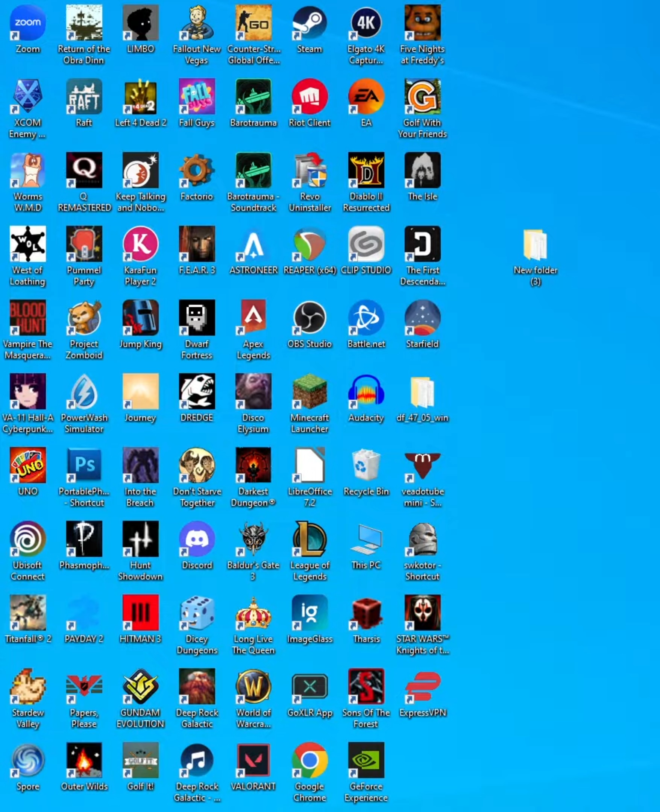This screenshot has width=660, height=812.
Task: Select the Audacity icon
Action: coord(366,392)
